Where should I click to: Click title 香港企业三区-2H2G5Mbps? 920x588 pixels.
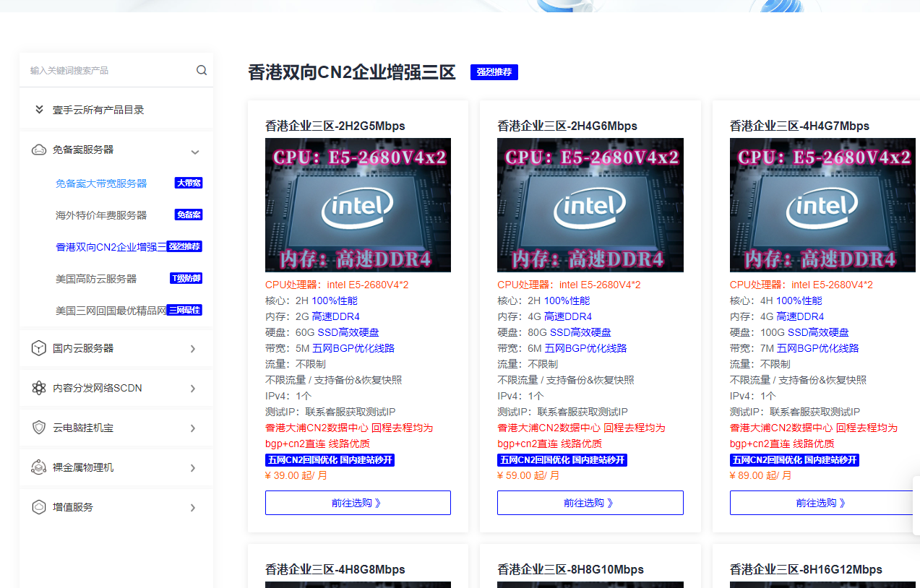335,126
